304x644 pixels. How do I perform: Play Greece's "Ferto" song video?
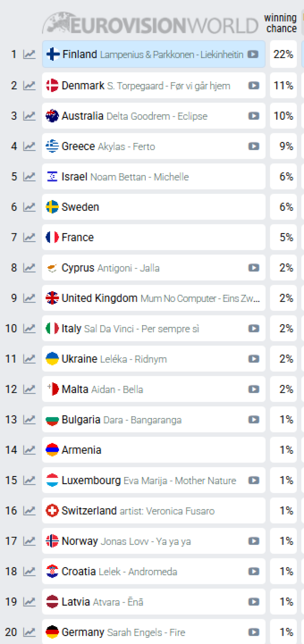[x=254, y=146]
